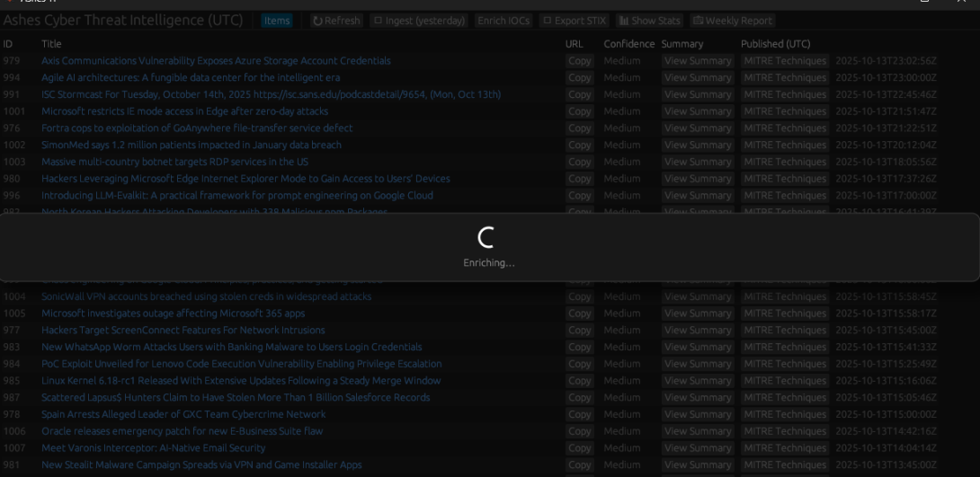This screenshot has width=980, height=477.
Task: Copy URL for the Oracle emergency patch item
Action: point(580,431)
